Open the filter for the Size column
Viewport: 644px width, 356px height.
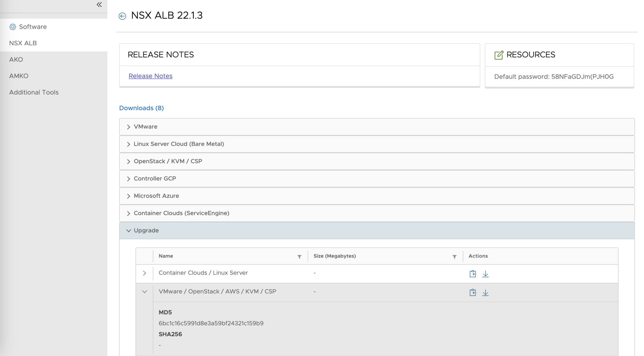454,257
